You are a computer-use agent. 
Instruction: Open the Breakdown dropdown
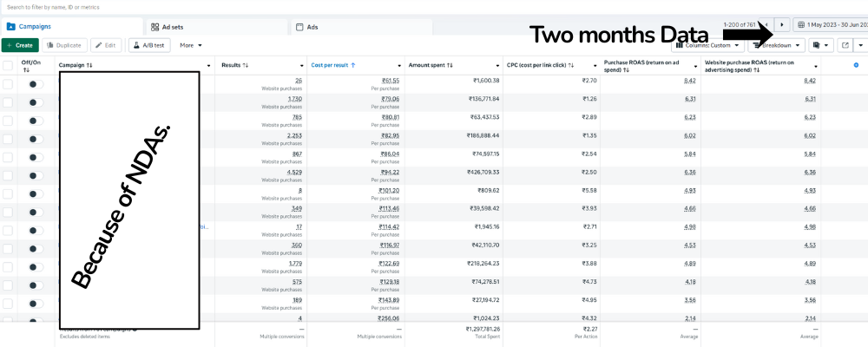tap(775, 45)
